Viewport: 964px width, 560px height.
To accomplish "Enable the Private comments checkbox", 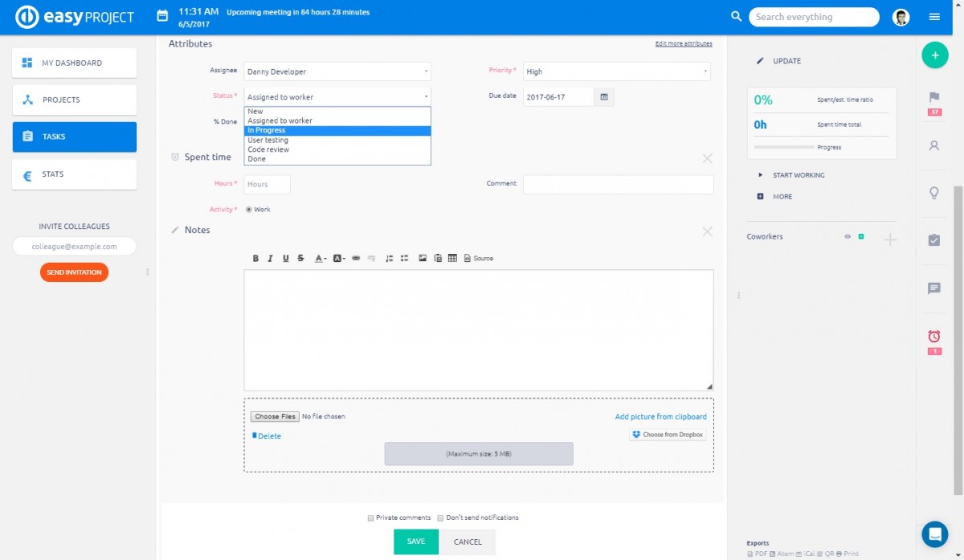I will click(x=371, y=518).
